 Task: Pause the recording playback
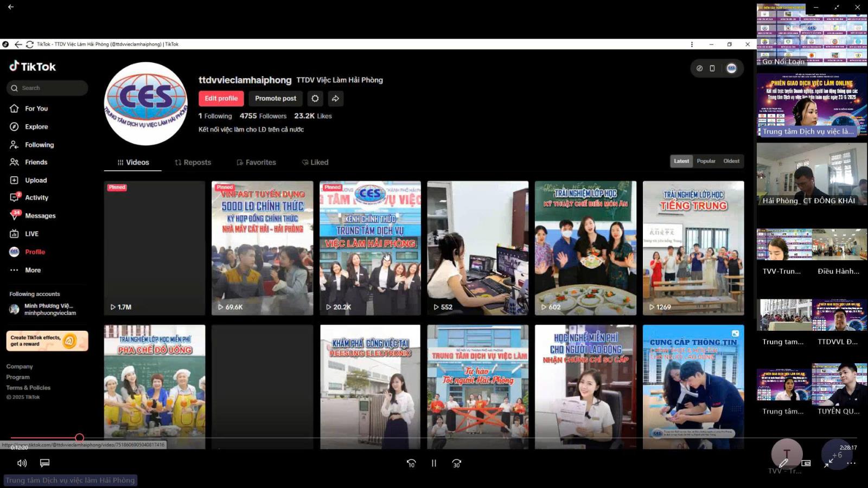click(434, 463)
